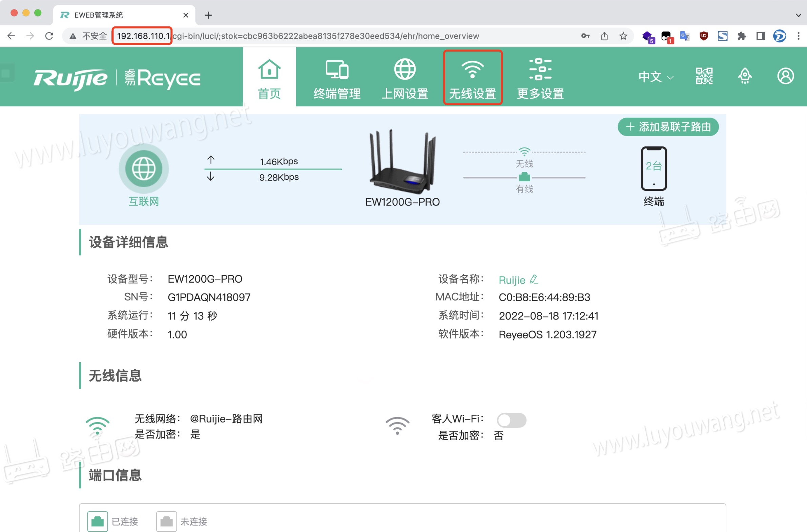Viewport: 807px width, 532px height.
Task: Open the Google Translate extension icon
Action: 685,36
